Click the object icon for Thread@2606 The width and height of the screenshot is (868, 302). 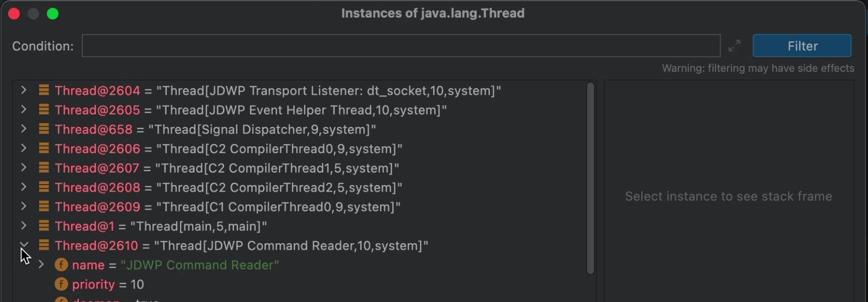click(x=44, y=148)
